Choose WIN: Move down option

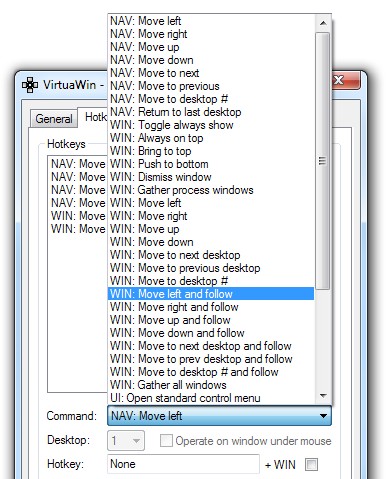[211, 242]
